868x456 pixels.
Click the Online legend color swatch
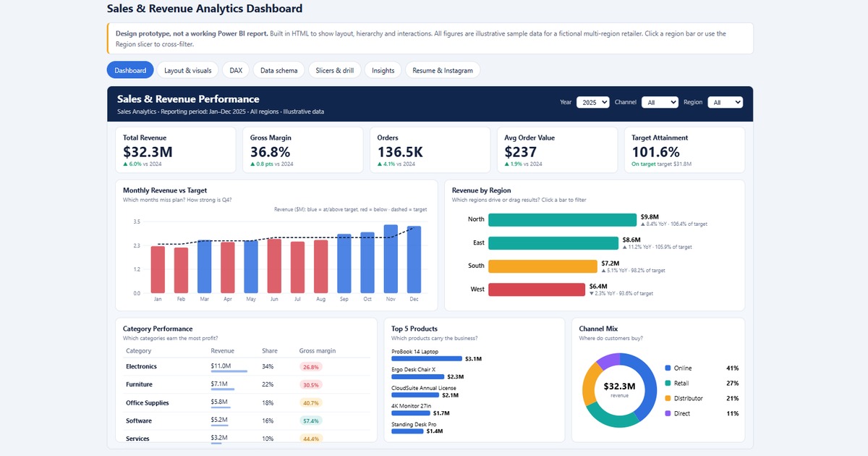(x=668, y=368)
